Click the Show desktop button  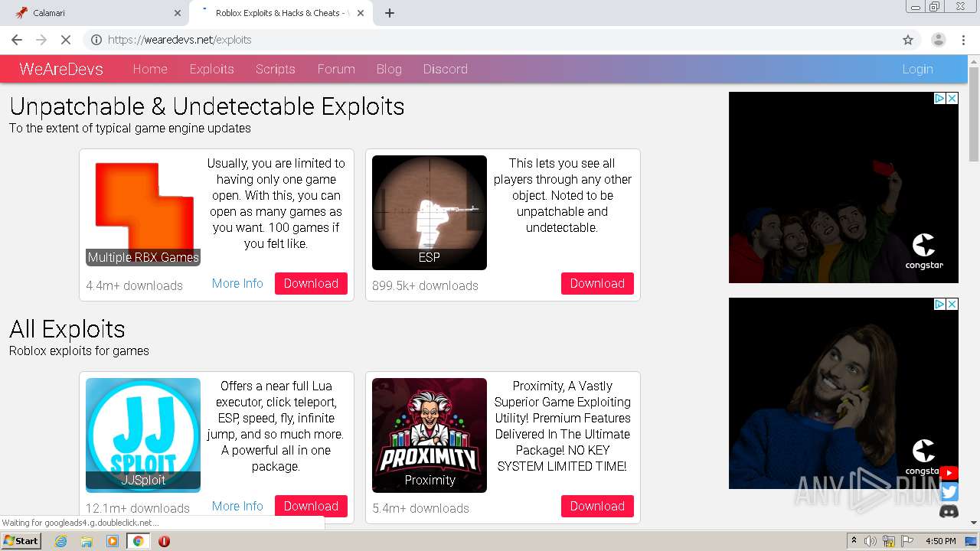(971, 541)
